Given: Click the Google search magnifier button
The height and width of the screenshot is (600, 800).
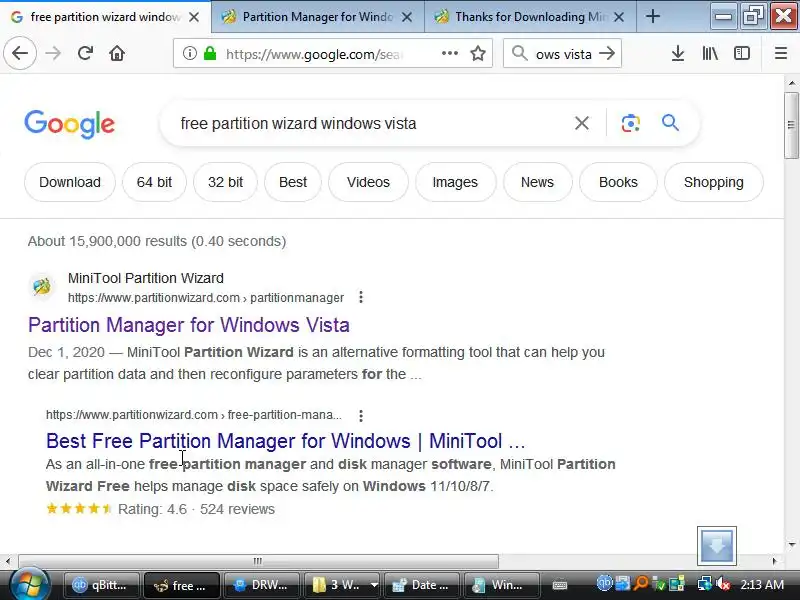Looking at the screenshot, I should 670,122.
